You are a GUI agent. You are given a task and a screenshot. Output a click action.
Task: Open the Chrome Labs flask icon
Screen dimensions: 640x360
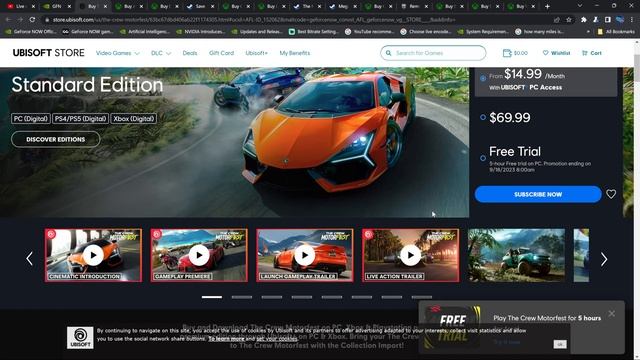596,20
